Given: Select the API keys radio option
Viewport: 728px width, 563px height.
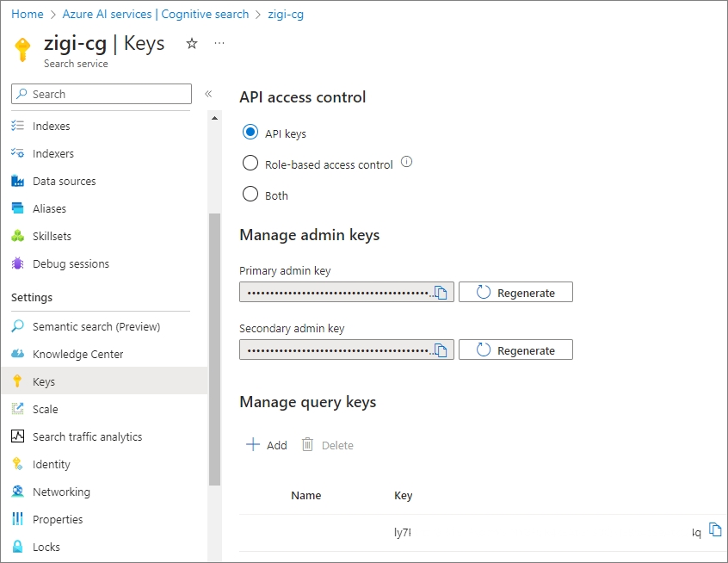Looking at the screenshot, I should point(250,132).
